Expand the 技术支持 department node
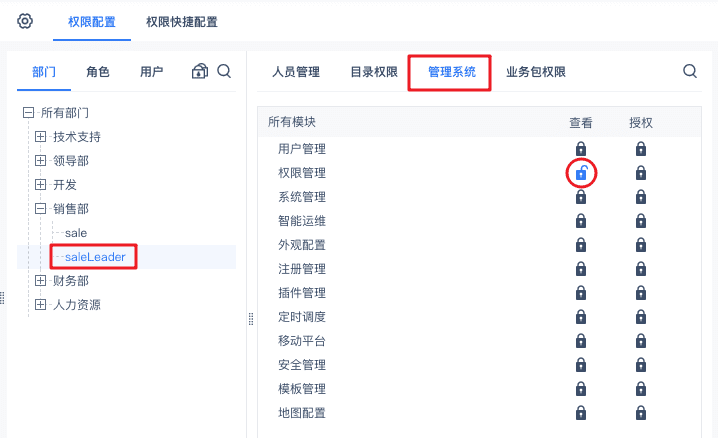The width and height of the screenshot is (718, 438). (x=41, y=137)
